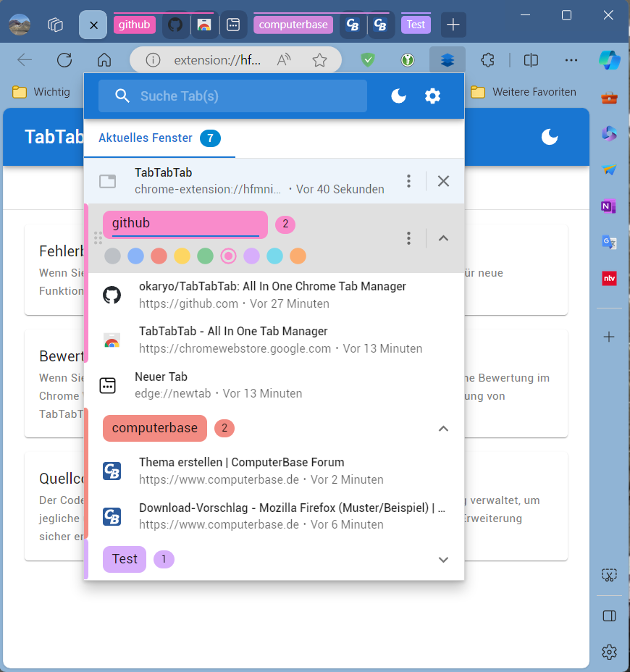Collapse the computerbase tab group label in strip
630x672 pixels.
point(293,25)
